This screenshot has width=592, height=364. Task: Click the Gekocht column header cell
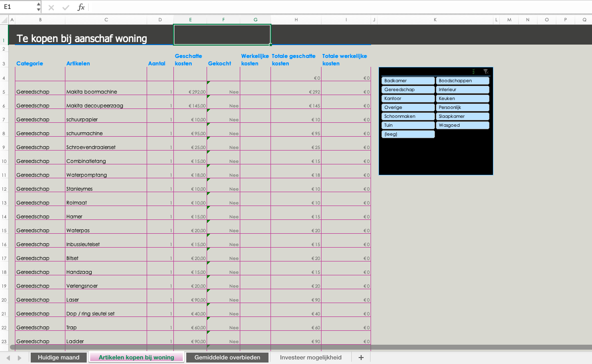click(x=223, y=59)
